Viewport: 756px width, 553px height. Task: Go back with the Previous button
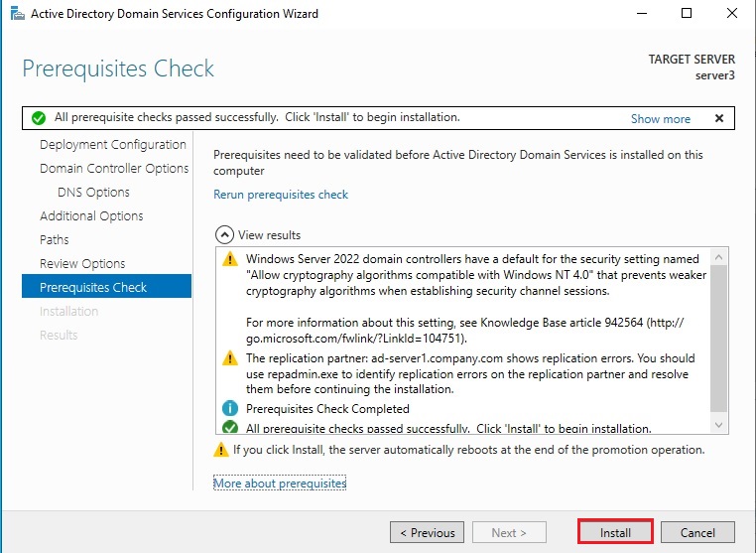click(x=427, y=532)
